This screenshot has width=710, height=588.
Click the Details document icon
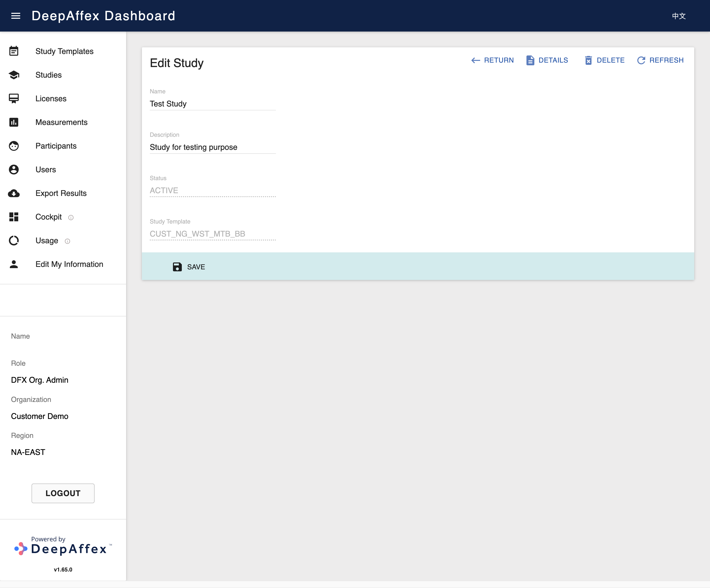coord(530,60)
